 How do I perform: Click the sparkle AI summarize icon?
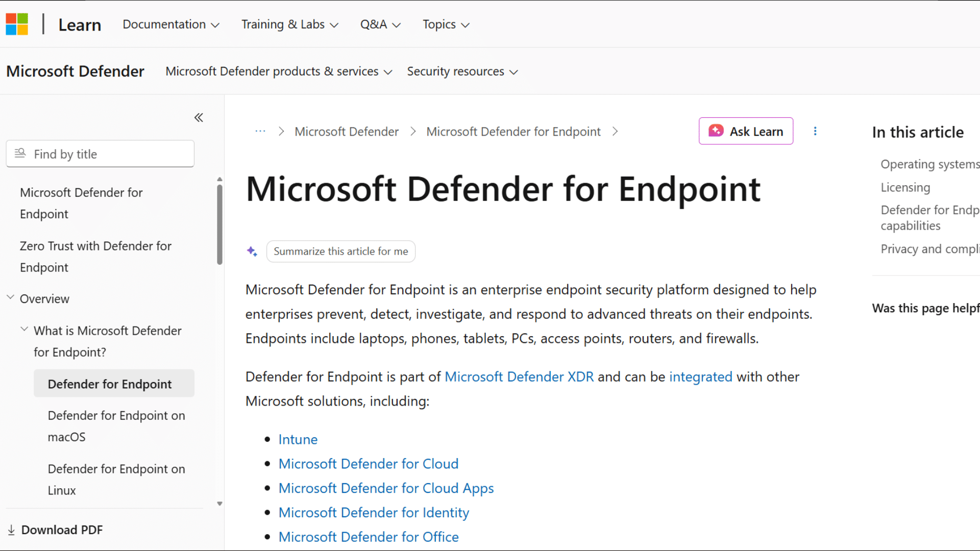(x=252, y=252)
